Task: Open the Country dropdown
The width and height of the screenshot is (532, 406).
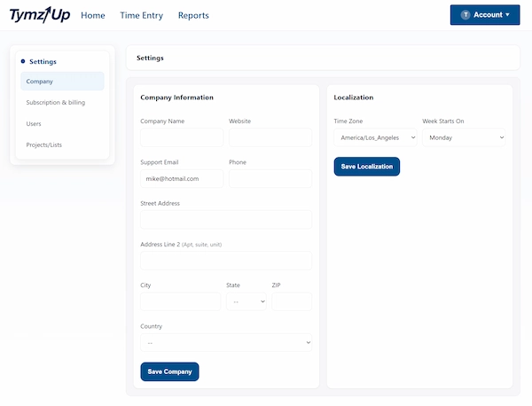Action: [x=226, y=342]
